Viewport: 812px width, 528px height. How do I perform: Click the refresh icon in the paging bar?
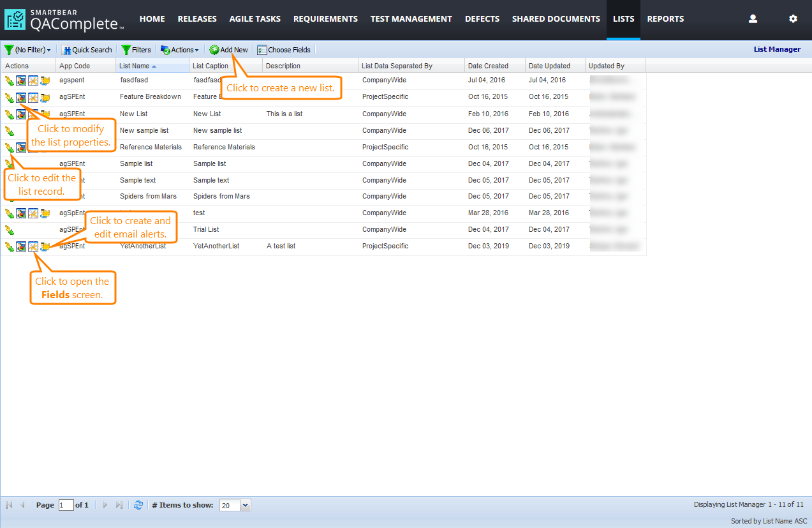coord(138,505)
